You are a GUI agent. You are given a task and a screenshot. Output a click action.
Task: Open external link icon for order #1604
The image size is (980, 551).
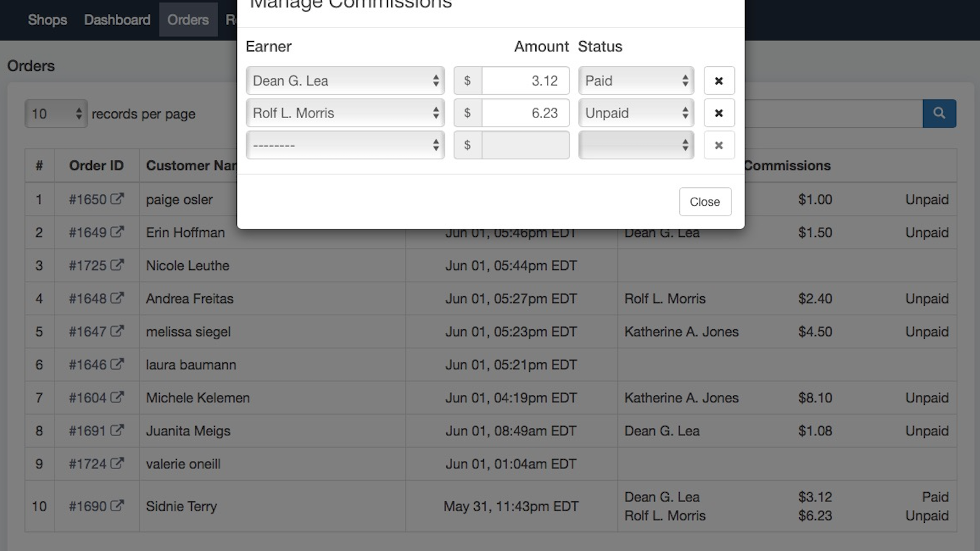(x=117, y=397)
